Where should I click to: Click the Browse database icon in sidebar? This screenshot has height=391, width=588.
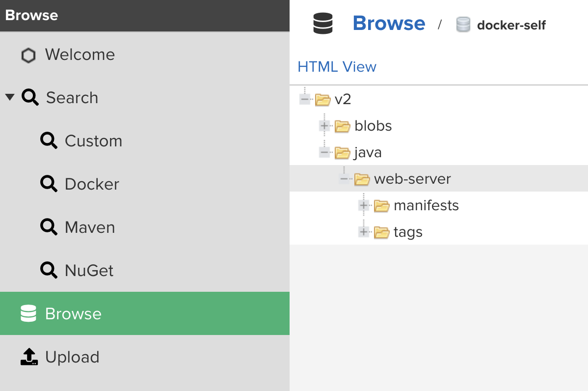pyautogui.click(x=28, y=313)
